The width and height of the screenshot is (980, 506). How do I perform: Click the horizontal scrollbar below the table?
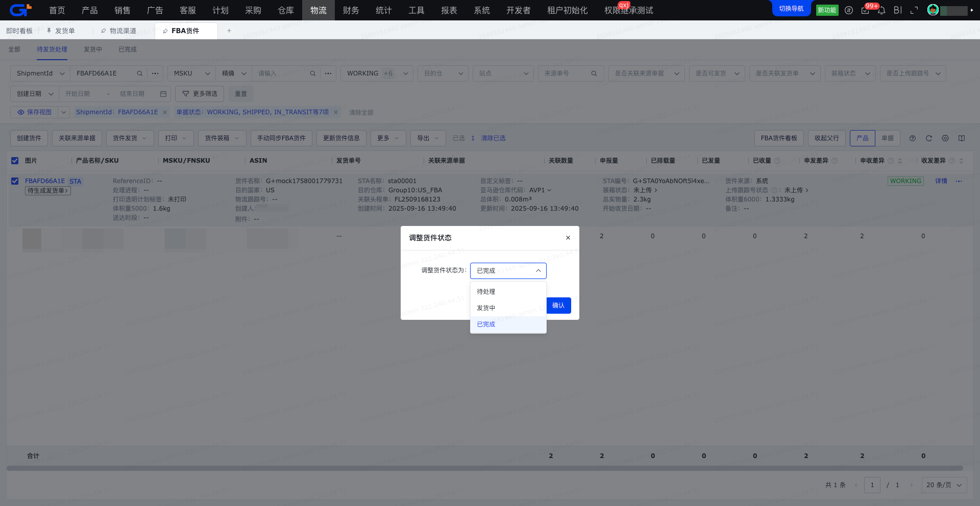(x=485, y=468)
